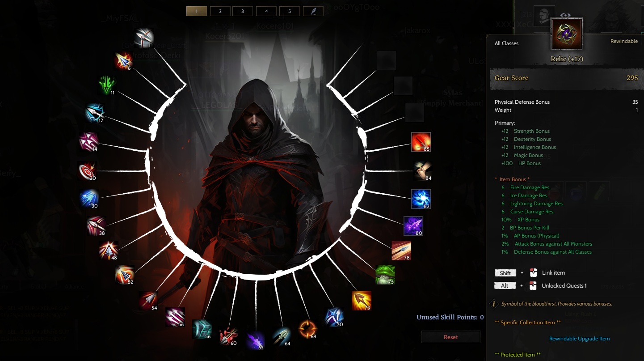644x361 pixels.
Task: Click the level 78 spear skill icon
Action: [x=401, y=251]
